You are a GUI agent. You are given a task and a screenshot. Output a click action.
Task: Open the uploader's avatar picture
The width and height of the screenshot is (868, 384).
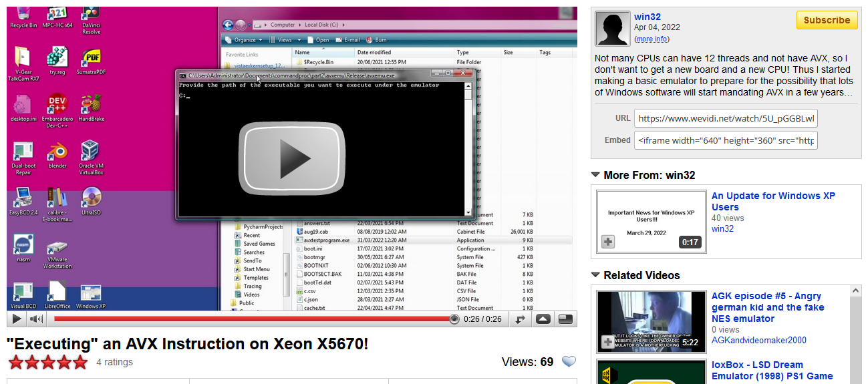[612, 29]
